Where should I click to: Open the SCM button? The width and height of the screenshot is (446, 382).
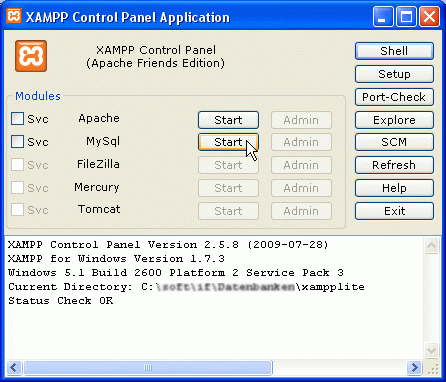[394, 142]
